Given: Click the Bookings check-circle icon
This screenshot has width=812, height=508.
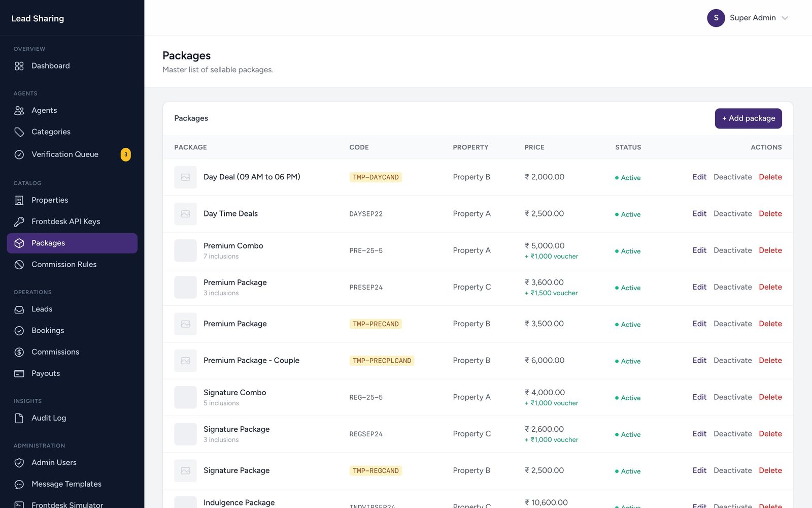Looking at the screenshot, I should pos(19,331).
